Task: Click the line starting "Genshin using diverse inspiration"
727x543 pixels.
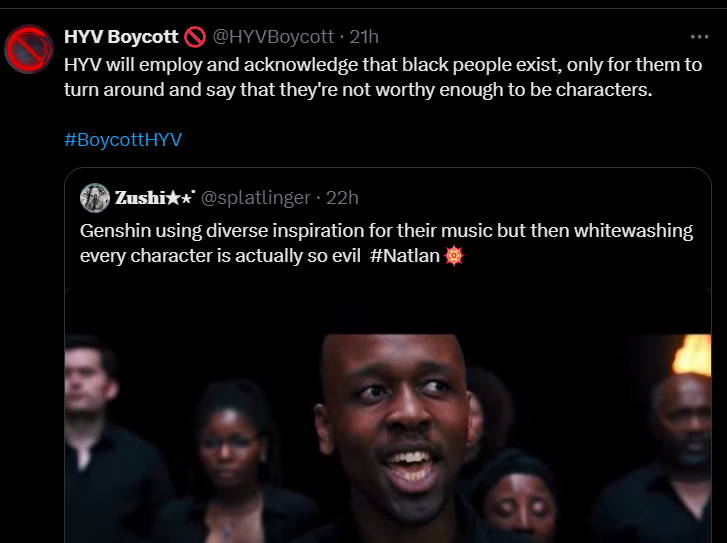Action: point(386,231)
